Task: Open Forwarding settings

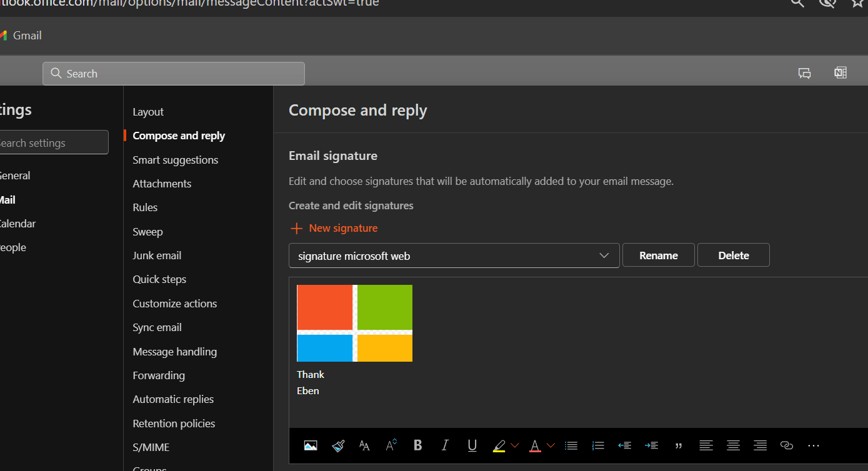Action: 159,375
